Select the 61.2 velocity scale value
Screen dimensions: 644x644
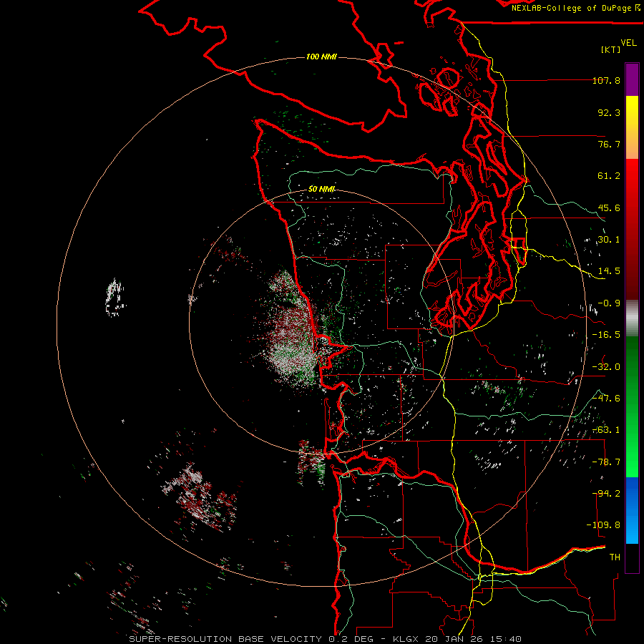(x=609, y=176)
